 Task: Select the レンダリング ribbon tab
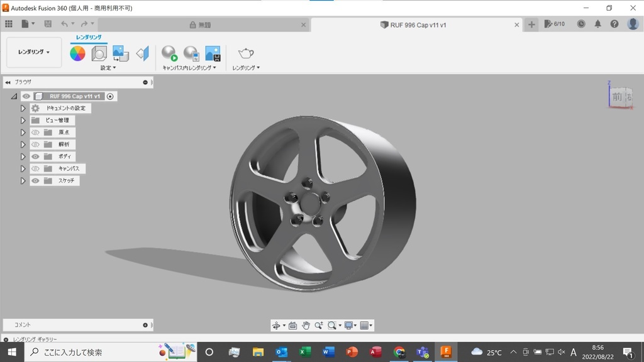click(x=89, y=38)
